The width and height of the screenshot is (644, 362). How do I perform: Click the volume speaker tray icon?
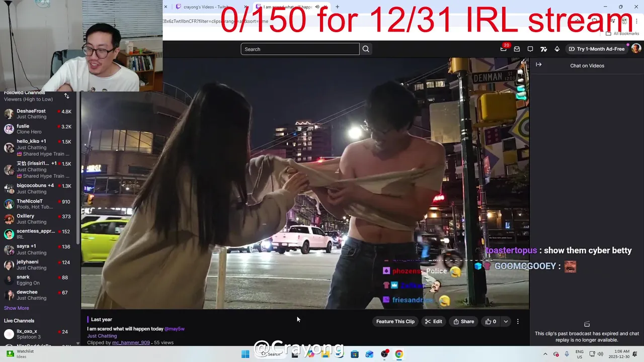599,354
